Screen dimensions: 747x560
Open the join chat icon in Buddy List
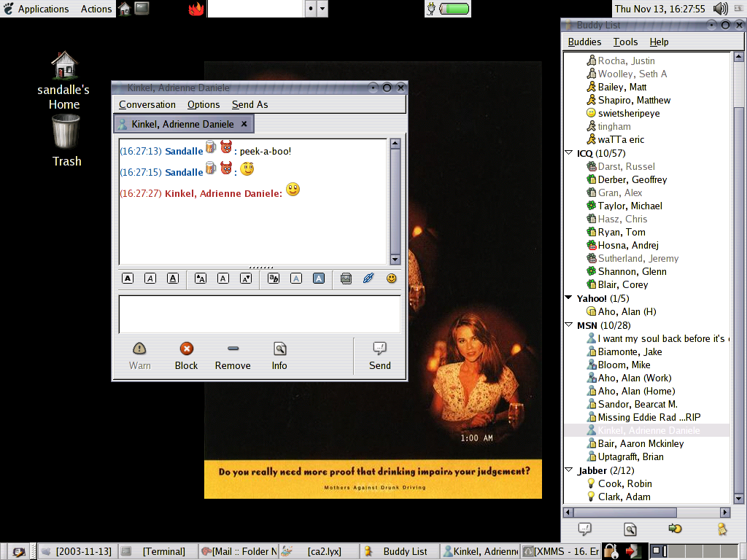(676, 529)
